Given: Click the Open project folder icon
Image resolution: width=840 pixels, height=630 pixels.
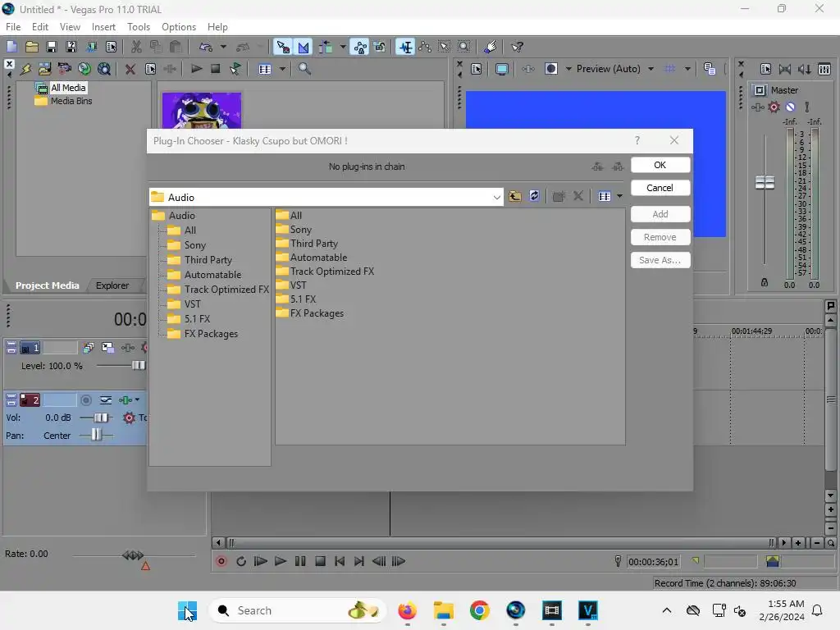Looking at the screenshot, I should (32, 47).
